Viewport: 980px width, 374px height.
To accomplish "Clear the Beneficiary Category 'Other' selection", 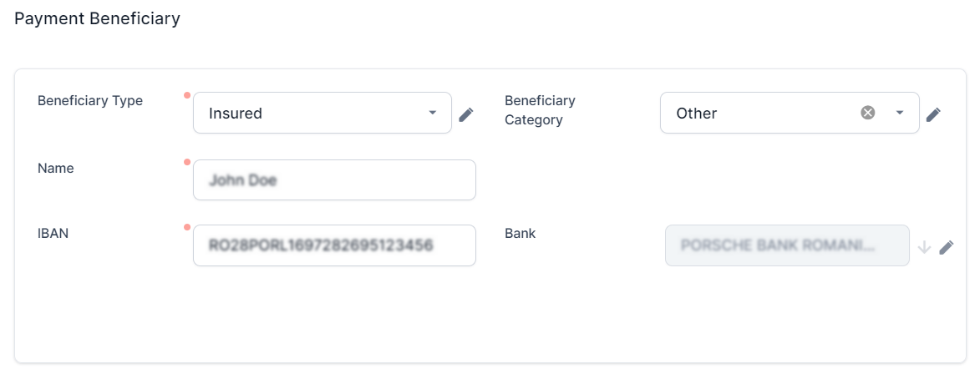I will [868, 113].
